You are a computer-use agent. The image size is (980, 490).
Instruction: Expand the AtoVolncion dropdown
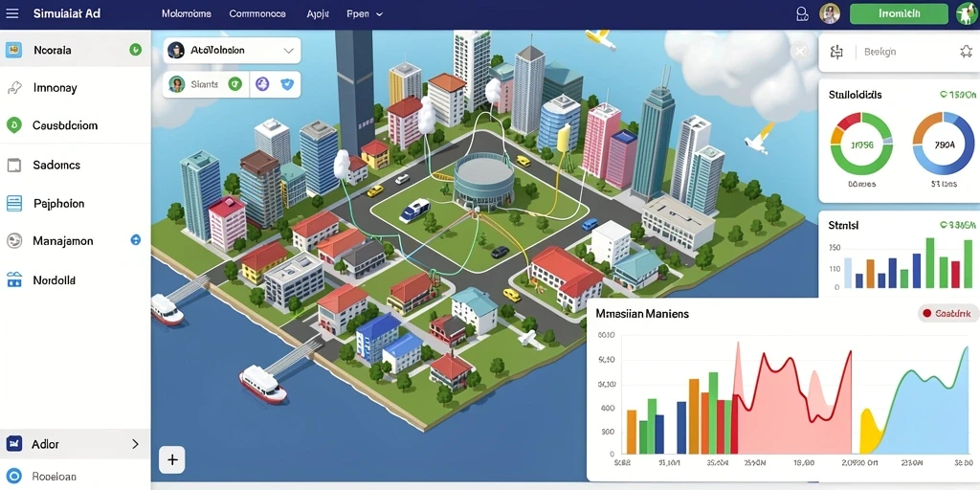288,51
